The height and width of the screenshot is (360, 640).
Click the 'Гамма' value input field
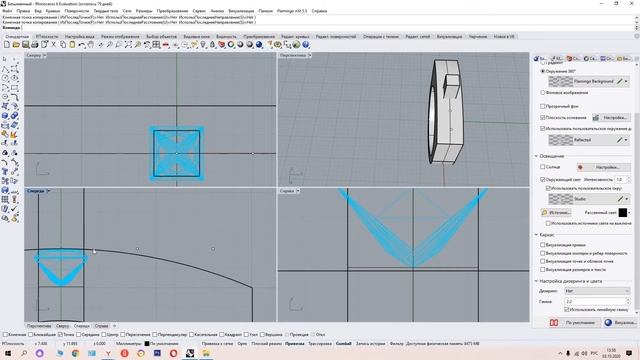click(598, 302)
